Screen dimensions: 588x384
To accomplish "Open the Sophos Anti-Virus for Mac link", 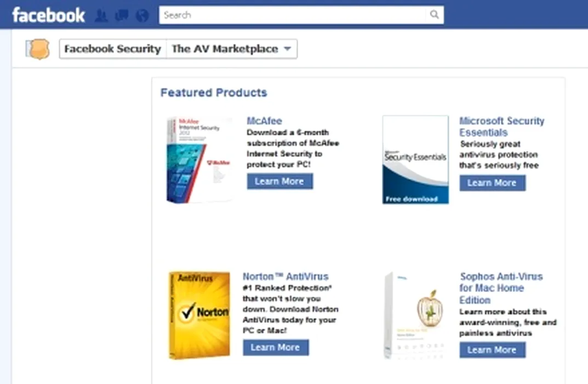I will coord(501,288).
